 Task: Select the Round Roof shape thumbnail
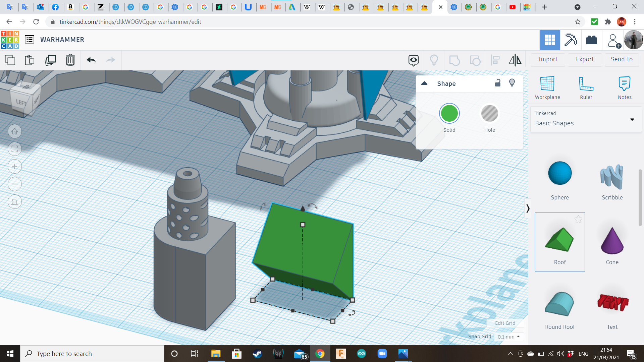coord(559,304)
